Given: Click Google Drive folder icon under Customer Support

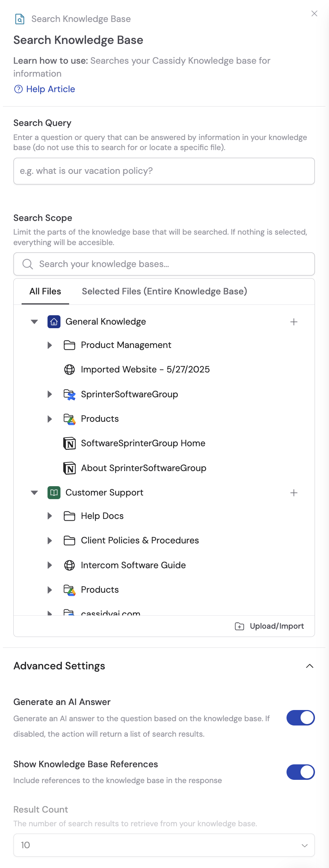Looking at the screenshot, I should click(x=69, y=590).
